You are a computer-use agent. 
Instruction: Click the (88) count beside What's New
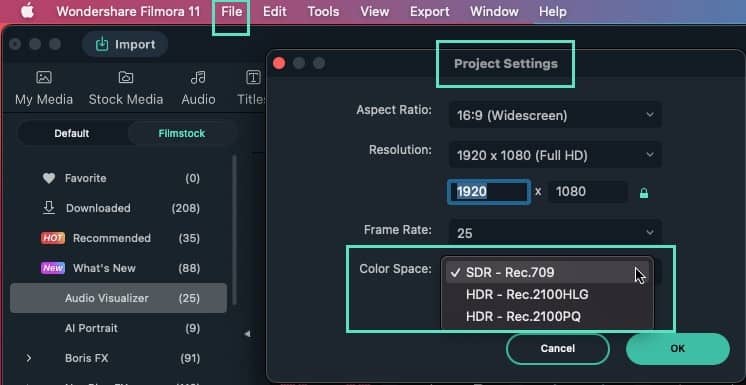pyautogui.click(x=189, y=268)
